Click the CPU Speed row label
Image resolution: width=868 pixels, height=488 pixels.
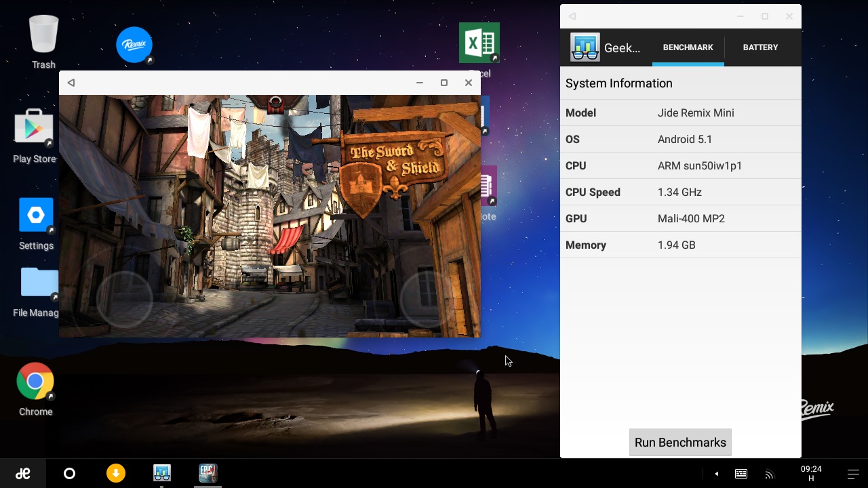pos(593,192)
